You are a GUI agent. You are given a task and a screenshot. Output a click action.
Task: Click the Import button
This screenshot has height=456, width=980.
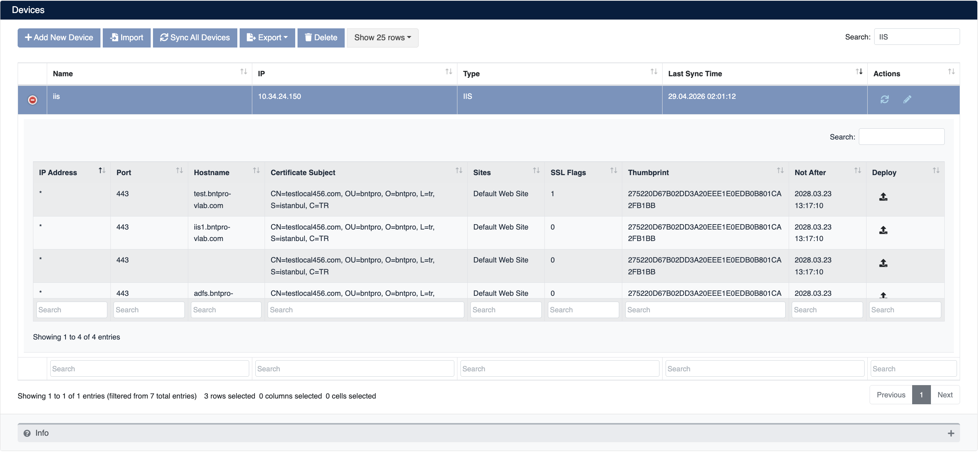point(127,38)
